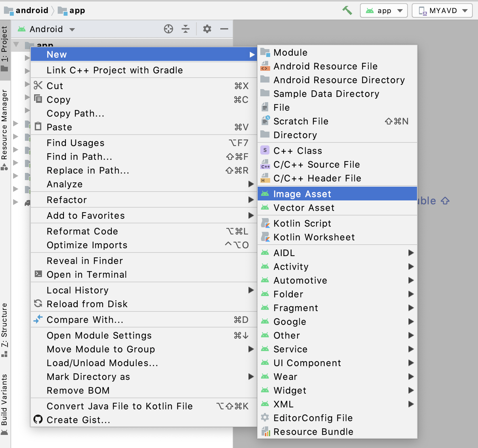Collapse the app tree node triangle
Viewport: 478px width, 448px height.
point(16,44)
